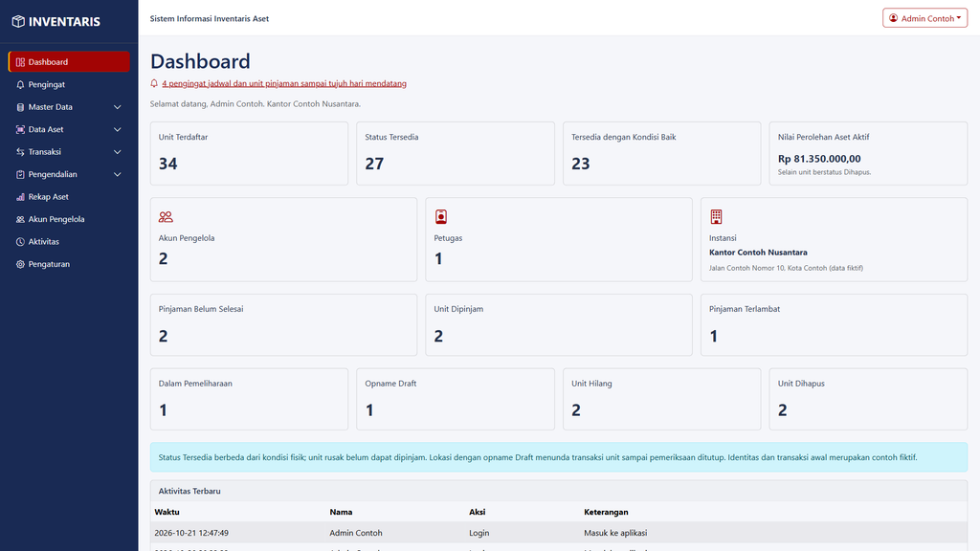
Task: Open the Dashboard menu item
Action: [x=69, y=62]
